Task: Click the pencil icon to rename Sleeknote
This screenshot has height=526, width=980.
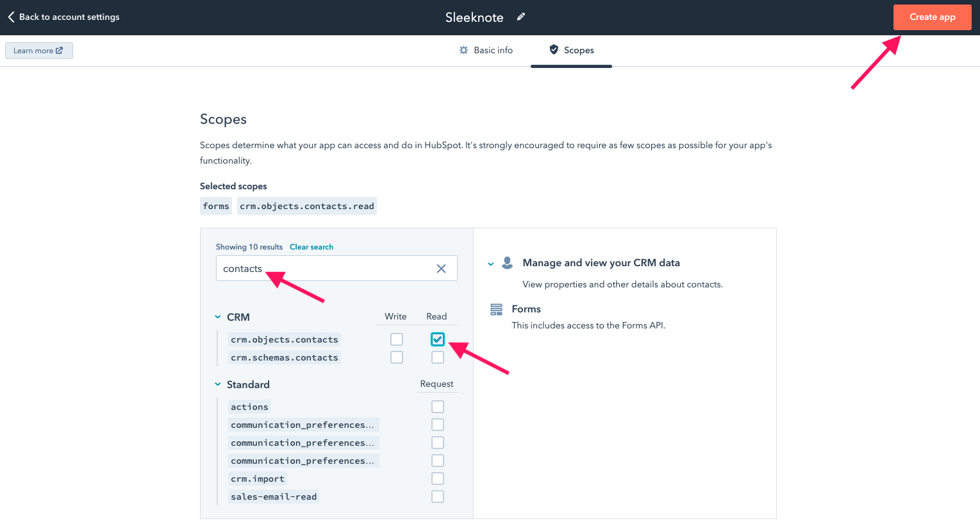Action: click(x=521, y=17)
